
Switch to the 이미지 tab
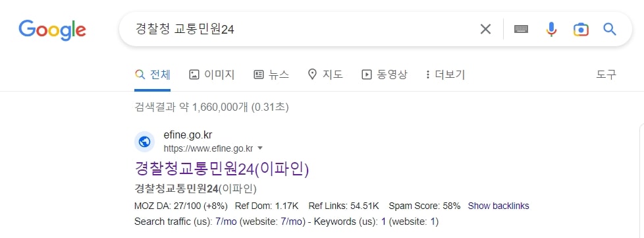point(211,74)
